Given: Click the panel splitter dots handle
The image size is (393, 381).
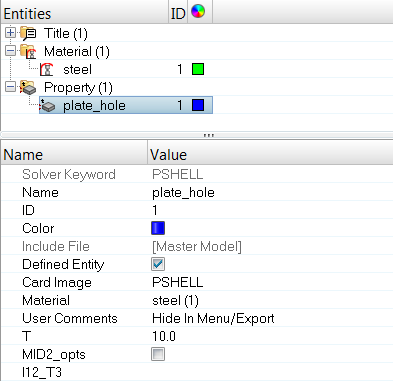Looking at the screenshot, I should click(209, 135).
